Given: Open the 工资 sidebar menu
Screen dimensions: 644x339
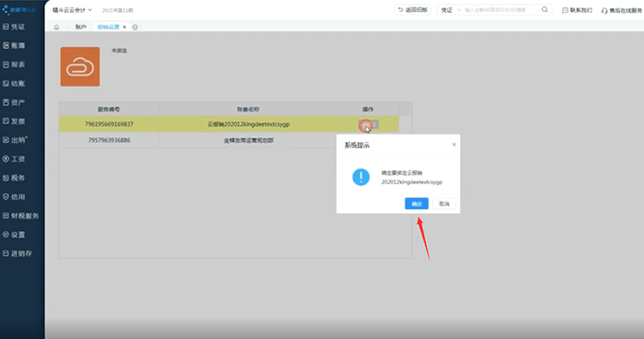Looking at the screenshot, I should tap(14, 159).
